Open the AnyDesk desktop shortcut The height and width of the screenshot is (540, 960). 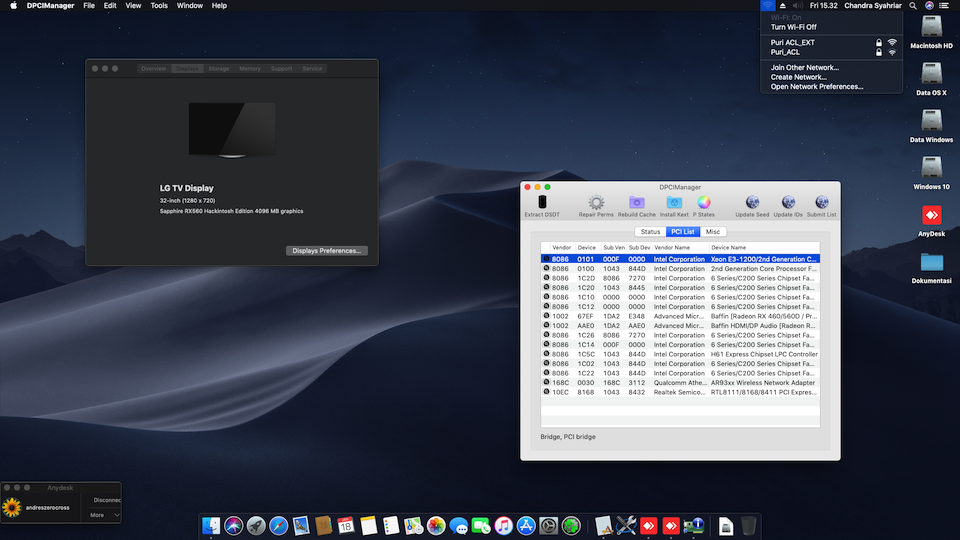click(x=931, y=216)
